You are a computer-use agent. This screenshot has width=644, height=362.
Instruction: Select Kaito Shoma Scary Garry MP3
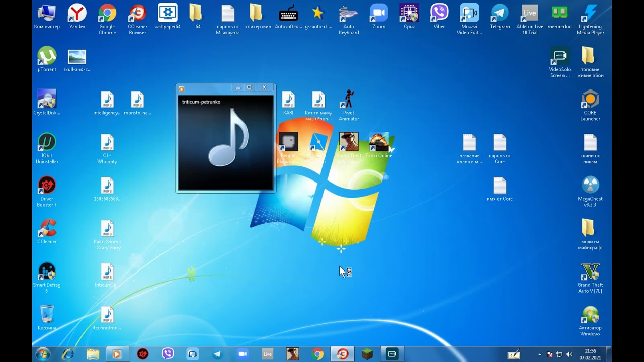coord(107,235)
